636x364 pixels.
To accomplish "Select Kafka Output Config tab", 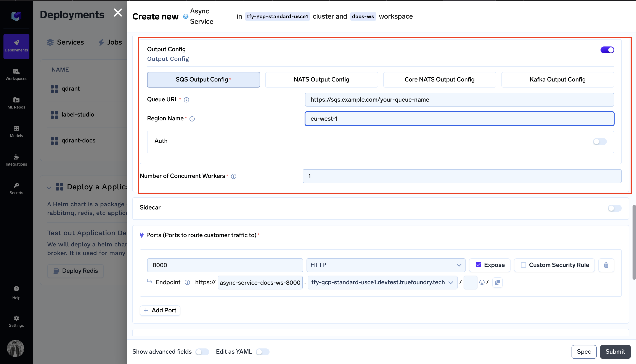I will [557, 80].
